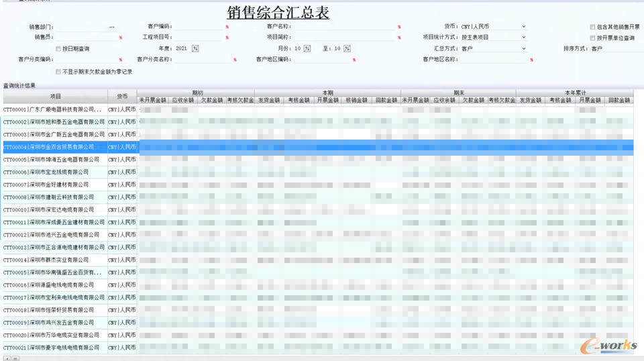The height and width of the screenshot is (361, 644).
Task: Select row CTT00021 深圳市豪宇电线电缆有限公司
Action: tap(318, 348)
